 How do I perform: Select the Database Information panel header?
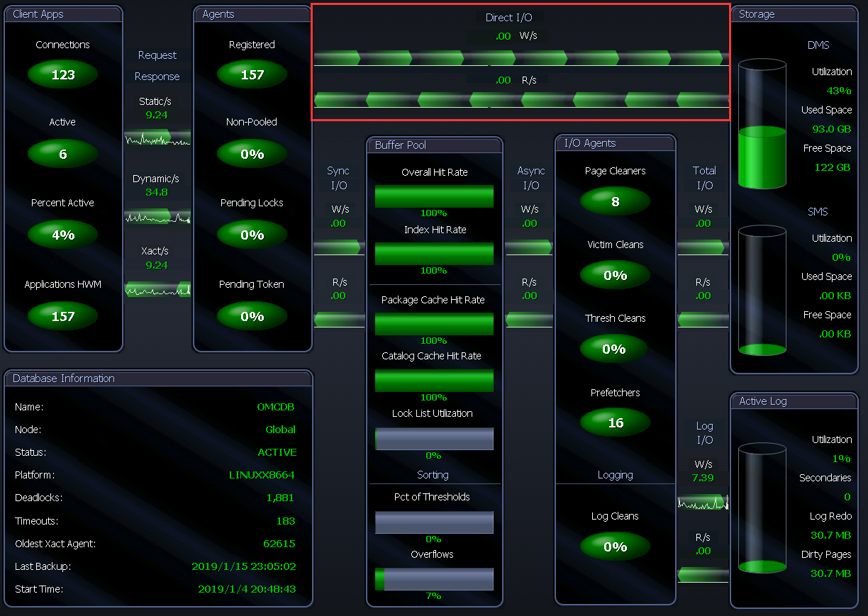point(158,379)
